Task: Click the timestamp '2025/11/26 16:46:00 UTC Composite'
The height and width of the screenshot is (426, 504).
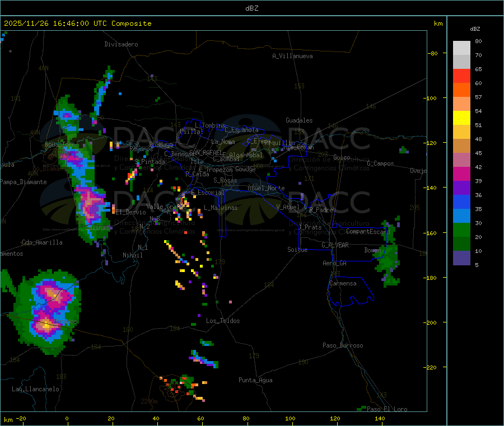Action: [77, 24]
